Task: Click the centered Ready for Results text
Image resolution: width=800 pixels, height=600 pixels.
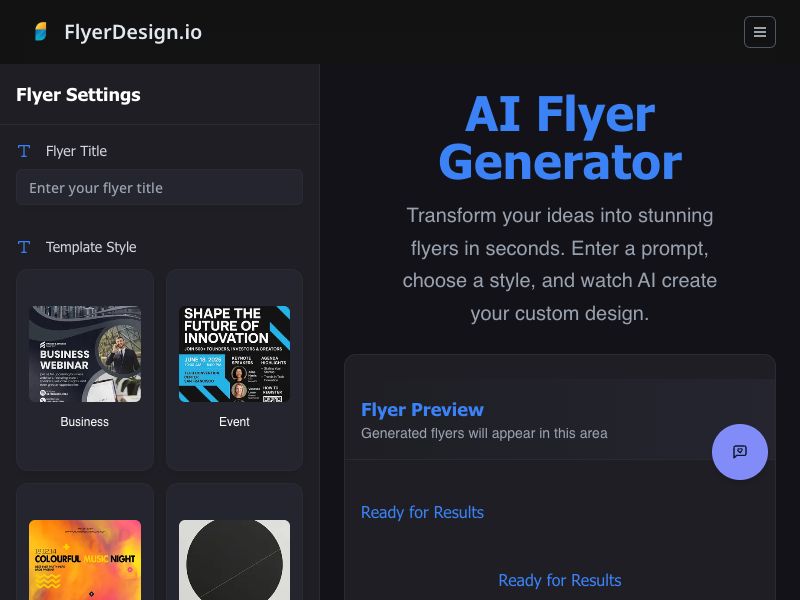Action: (x=560, y=580)
